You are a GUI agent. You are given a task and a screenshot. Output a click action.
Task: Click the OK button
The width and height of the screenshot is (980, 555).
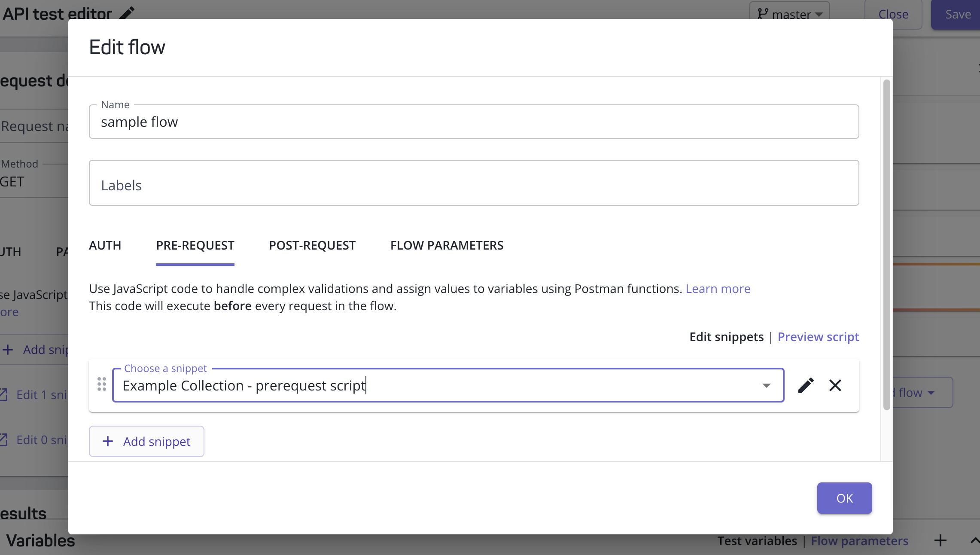(844, 498)
